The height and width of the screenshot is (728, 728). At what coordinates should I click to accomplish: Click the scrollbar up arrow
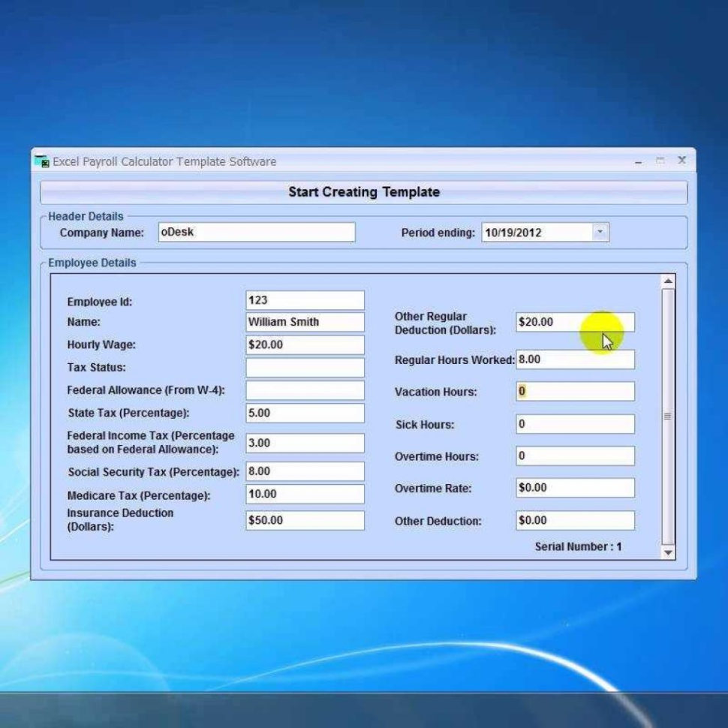pos(668,279)
